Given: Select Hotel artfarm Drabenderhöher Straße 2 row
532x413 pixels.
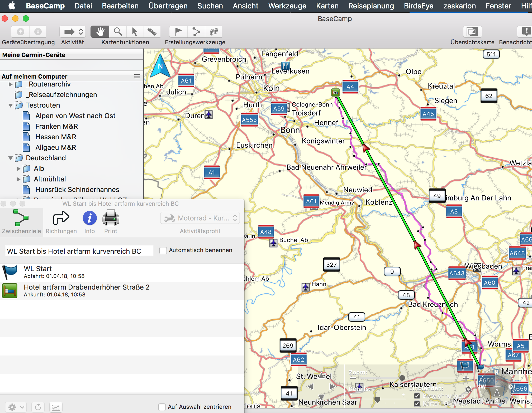Looking at the screenshot, I should click(x=122, y=291).
